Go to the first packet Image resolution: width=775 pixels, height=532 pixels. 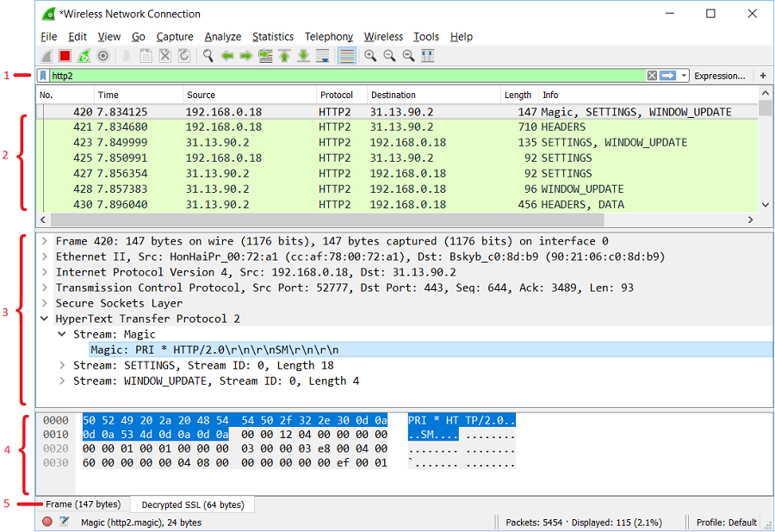coord(285,55)
